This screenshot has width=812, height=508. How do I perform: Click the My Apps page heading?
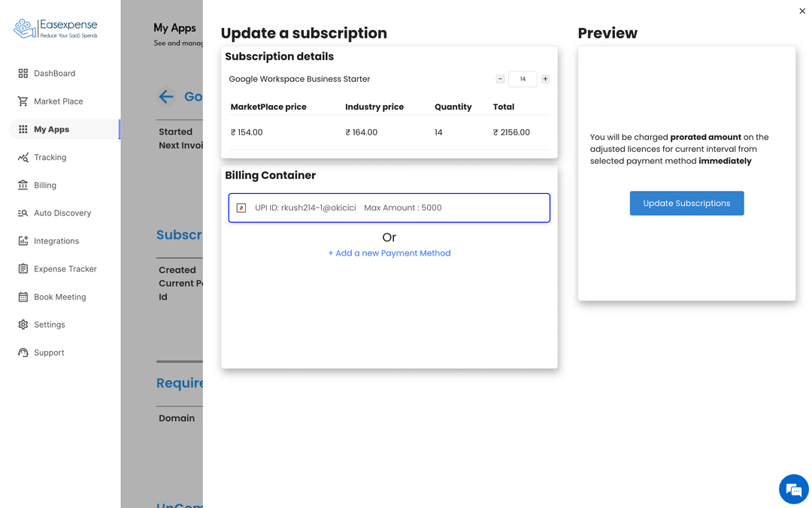[x=174, y=28]
